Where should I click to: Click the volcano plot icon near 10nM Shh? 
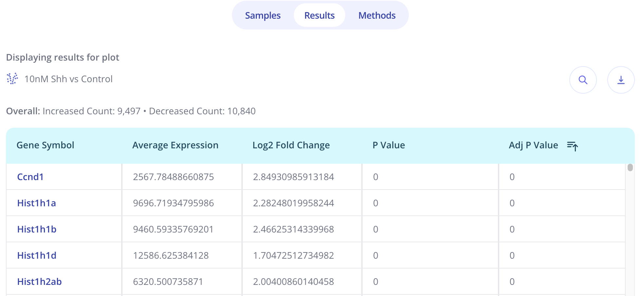coord(12,79)
